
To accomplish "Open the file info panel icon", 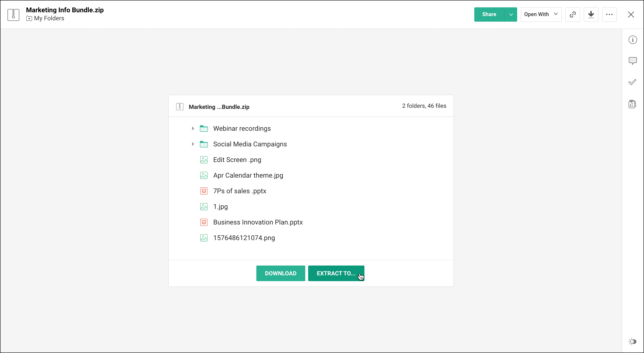I will point(632,40).
